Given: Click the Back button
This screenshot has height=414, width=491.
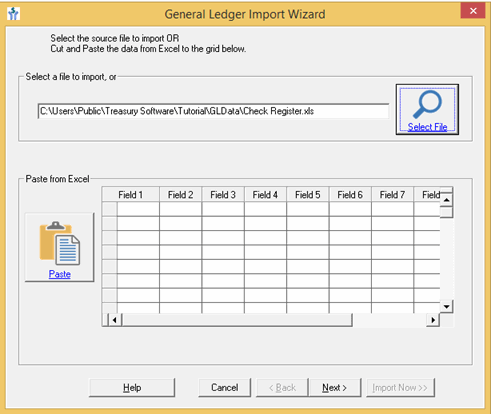Looking at the screenshot, I should [282, 388].
